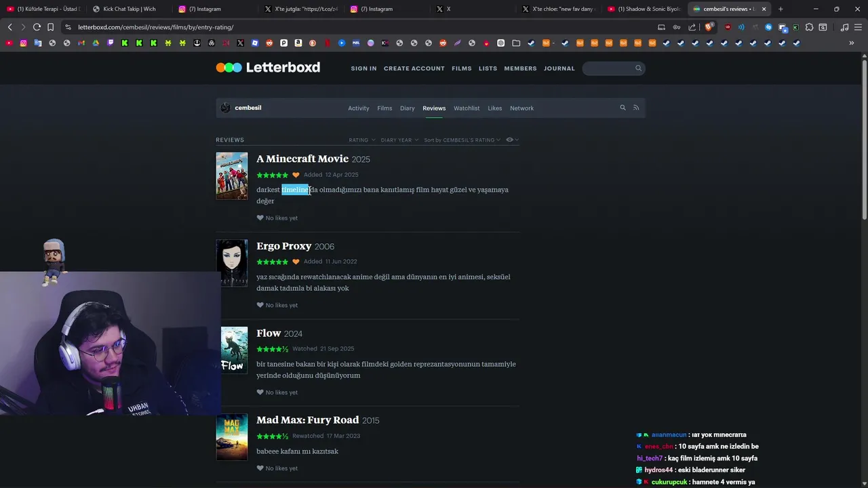Click the site information icon in address bar
Image resolution: width=868 pixels, height=488 pixels.
click(x=68, y=27)
